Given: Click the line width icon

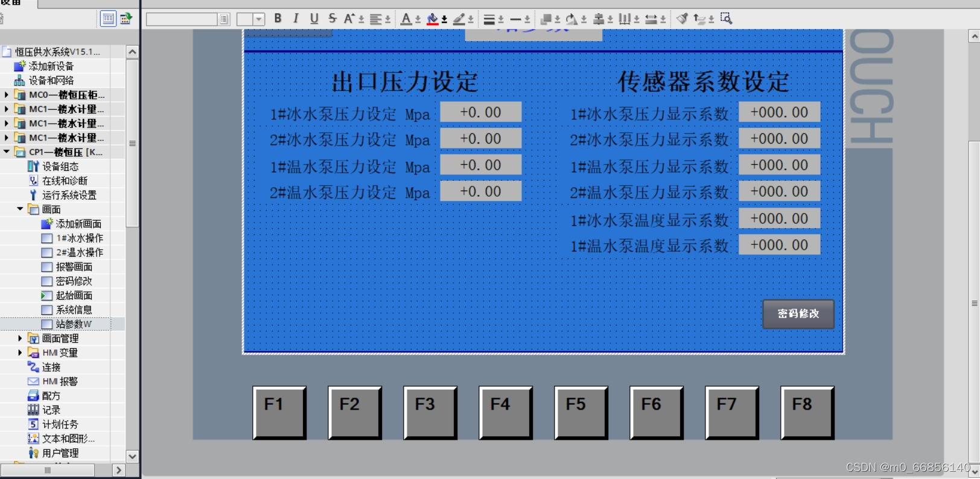Looking at the screenshot, I should click(489, 19).
